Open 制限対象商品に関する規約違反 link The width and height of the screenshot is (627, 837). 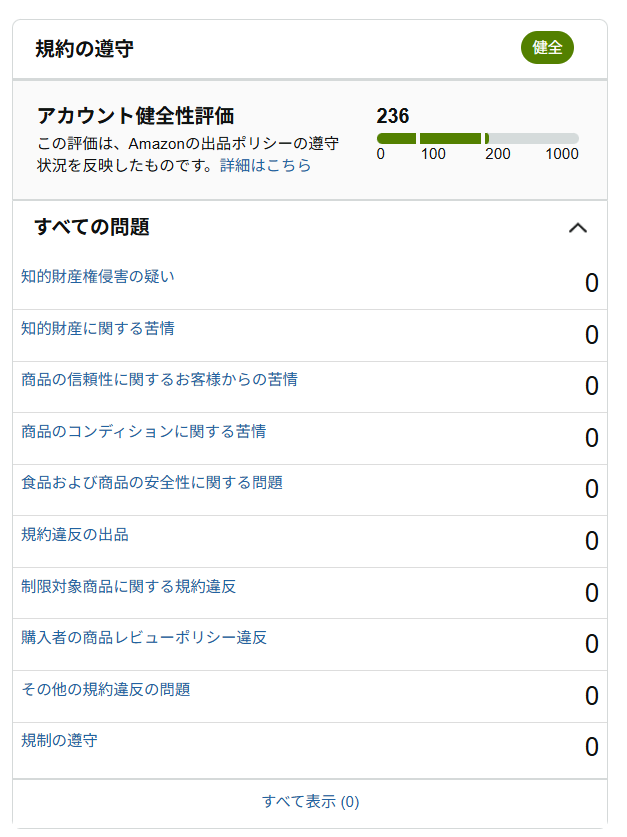click(128, 586)
